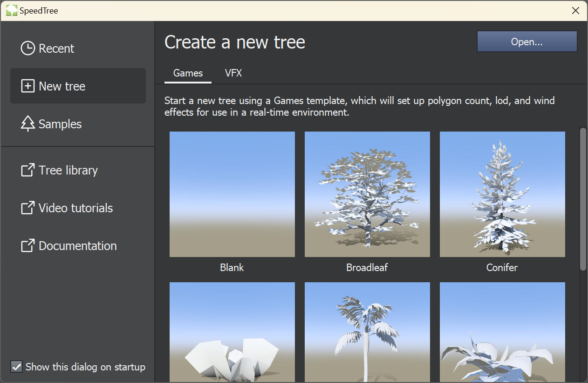Click the plus icon beside New tree
The width and height of the screenshot is (588, 383).
click(x=28, y=86)
